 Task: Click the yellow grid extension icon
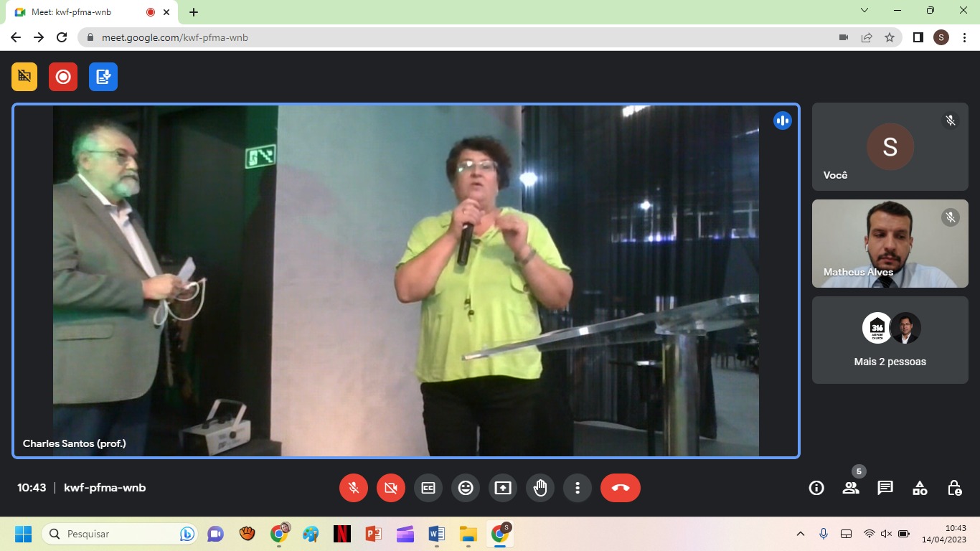point(24,77)
